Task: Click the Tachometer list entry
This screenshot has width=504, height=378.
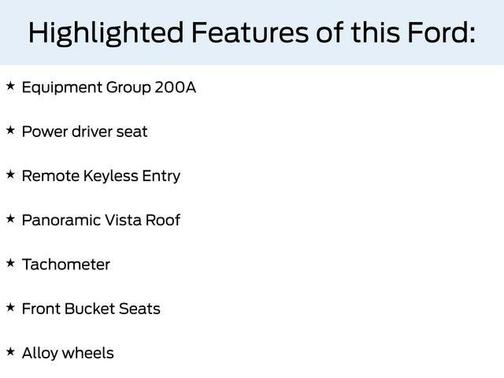Action: tap(66, 264)
